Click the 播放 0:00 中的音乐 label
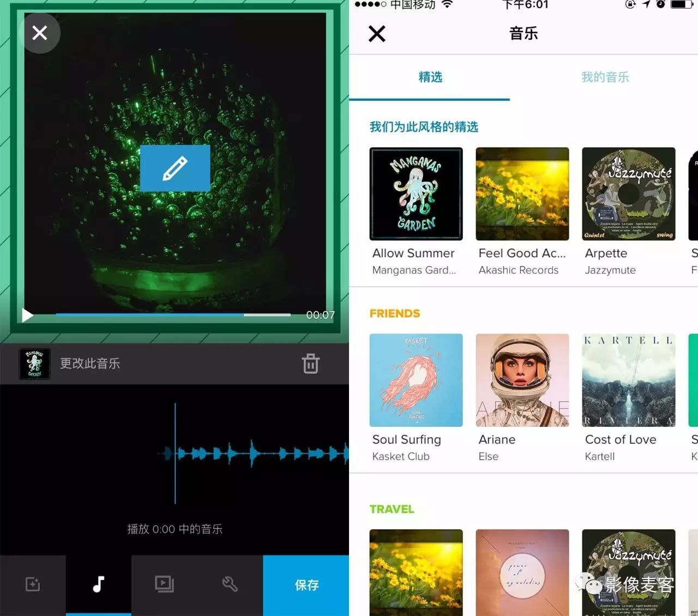The width and height of the screenshot is (698, 616). click(x=174, y=529)
